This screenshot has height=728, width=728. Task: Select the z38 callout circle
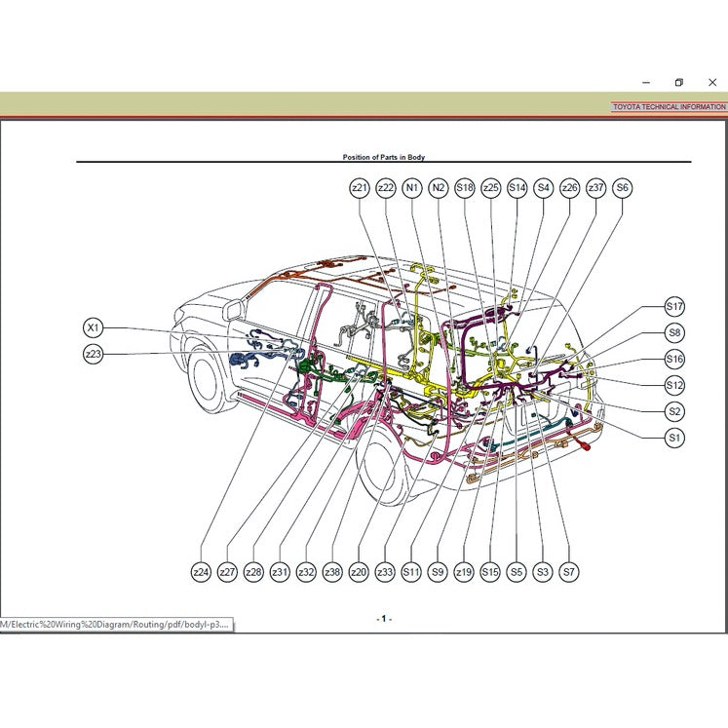(x=332, y=573)
